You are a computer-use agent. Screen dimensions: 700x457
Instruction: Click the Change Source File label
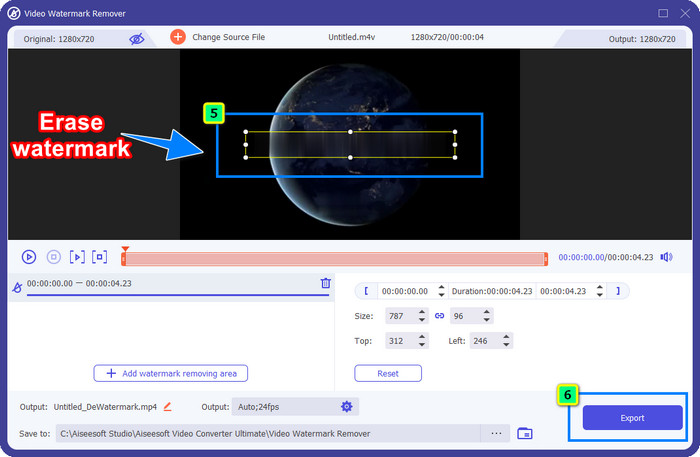pos(229,37)
